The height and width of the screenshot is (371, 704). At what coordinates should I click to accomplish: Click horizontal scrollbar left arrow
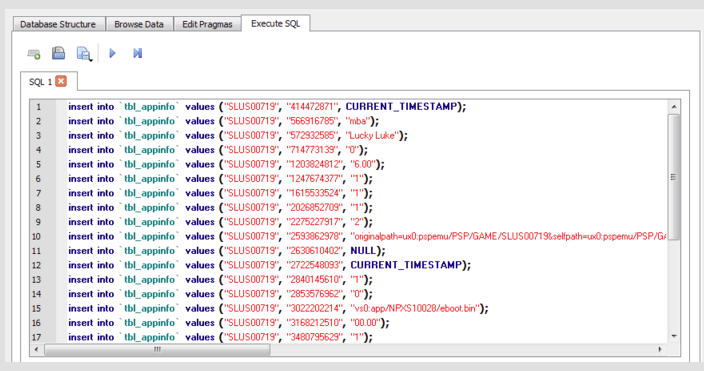[x=36, y=349]
